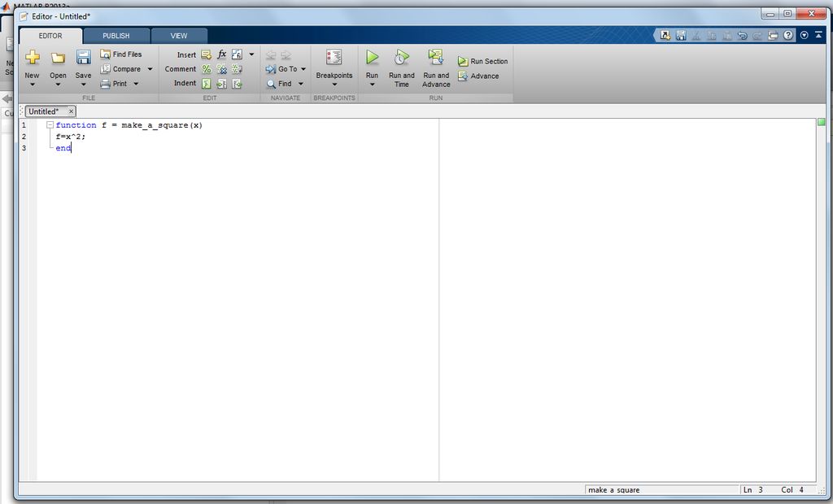
Task: Comment the selected lines with percent icon
Action: pyautogui.click(x=206, y=69)
